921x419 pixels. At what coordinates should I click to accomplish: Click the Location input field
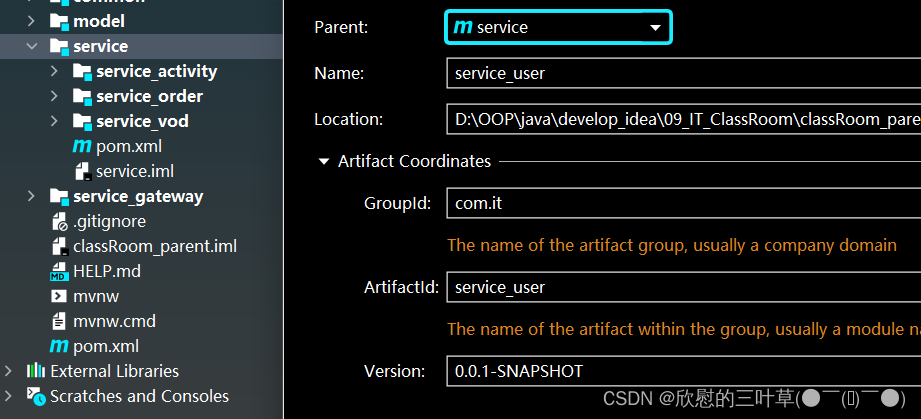(x=684, y=120)
